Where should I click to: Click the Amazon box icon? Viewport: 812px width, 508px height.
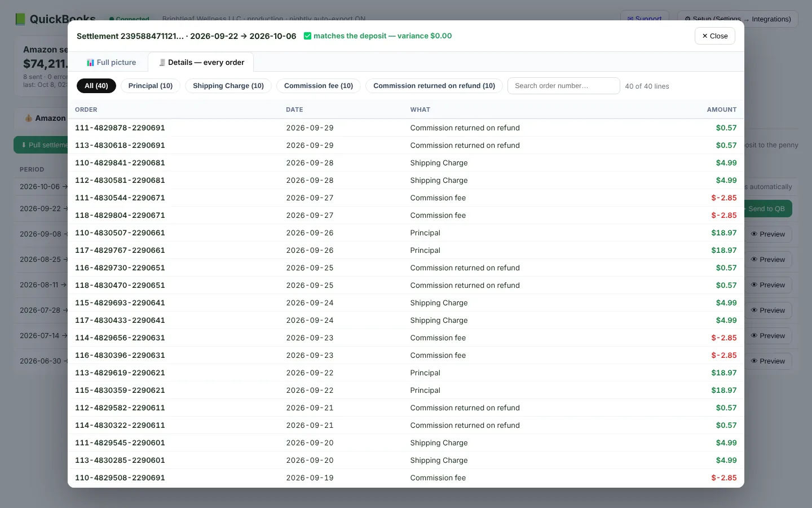[x=28, y=118]
